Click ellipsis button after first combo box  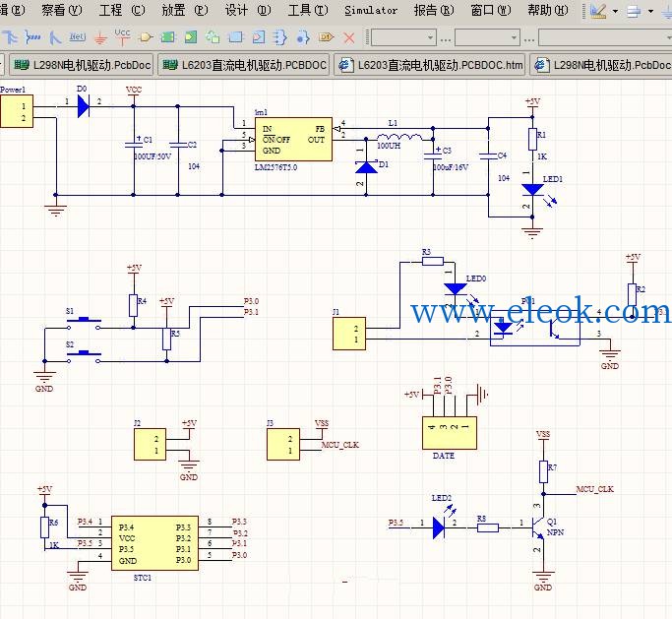pyautogui.click(x=446, y=39)
